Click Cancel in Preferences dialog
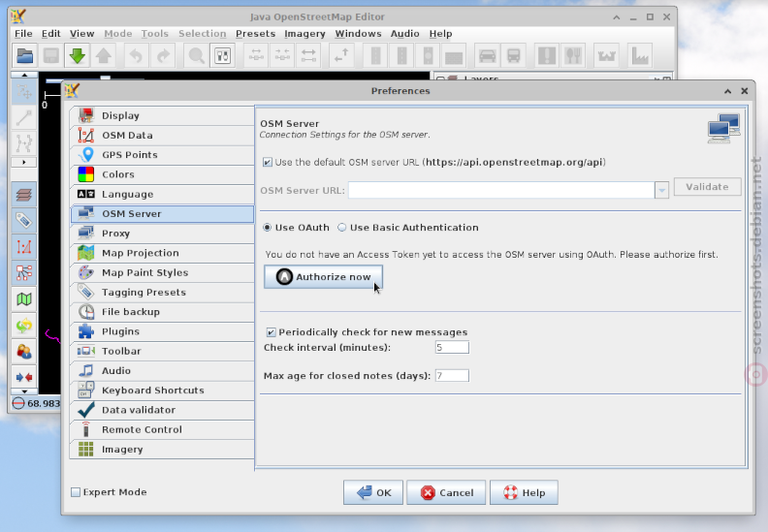768x532 pixels. 446,492
